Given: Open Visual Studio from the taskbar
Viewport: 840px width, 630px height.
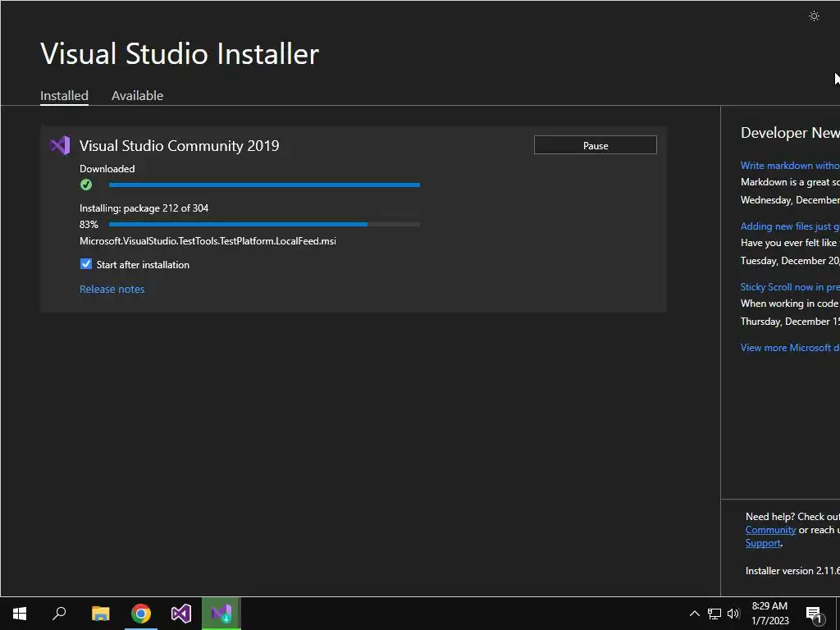Looking at the screenshot, I should (x=181, y=614).
